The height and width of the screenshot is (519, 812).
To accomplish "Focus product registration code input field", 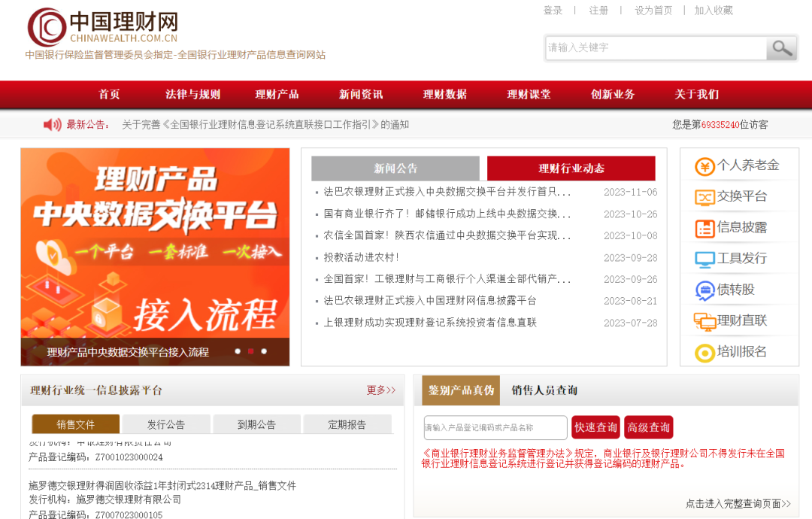I will [495, 427].
